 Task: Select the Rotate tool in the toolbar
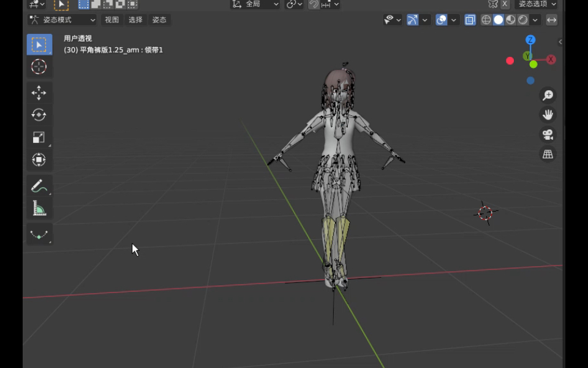tap(39, 115)
